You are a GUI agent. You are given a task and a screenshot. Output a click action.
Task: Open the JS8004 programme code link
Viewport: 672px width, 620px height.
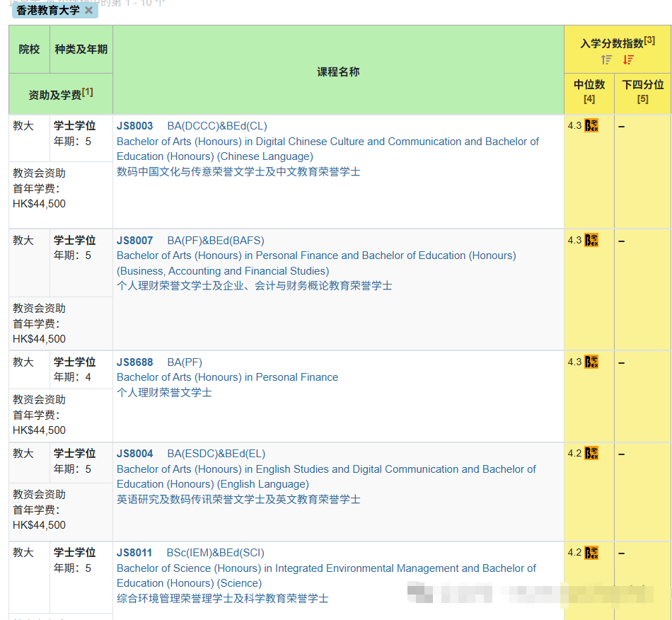tap(134, 454)
